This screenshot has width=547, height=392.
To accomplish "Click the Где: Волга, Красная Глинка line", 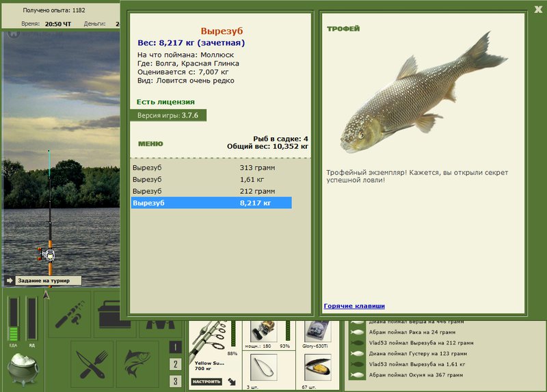I will click(x=188, y=64).
